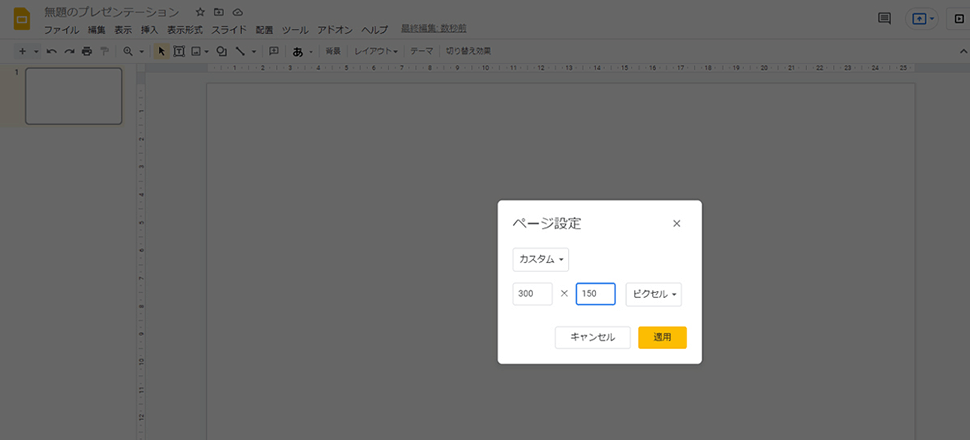Open the 配置 menu
This screenshot has height=440, width=970.
264,30
